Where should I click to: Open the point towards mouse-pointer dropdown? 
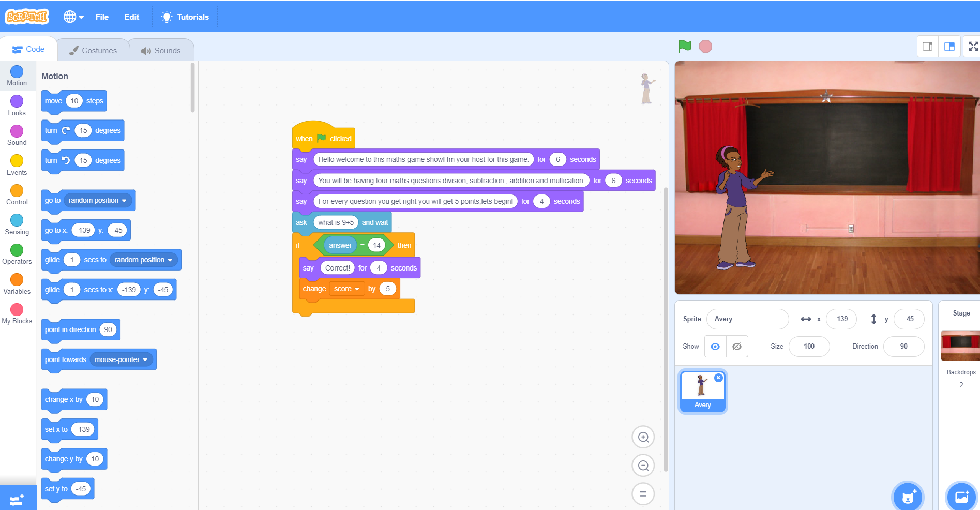click(121, 359)
